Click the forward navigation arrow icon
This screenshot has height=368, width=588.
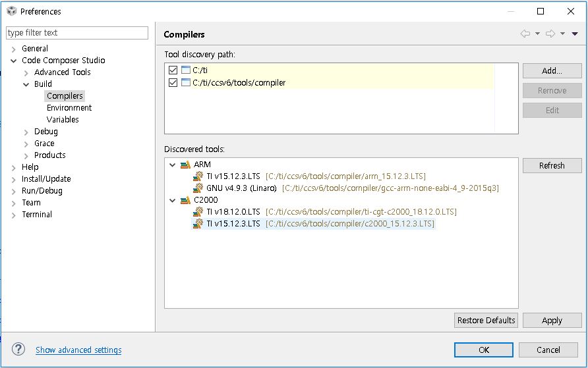(550, 34)
